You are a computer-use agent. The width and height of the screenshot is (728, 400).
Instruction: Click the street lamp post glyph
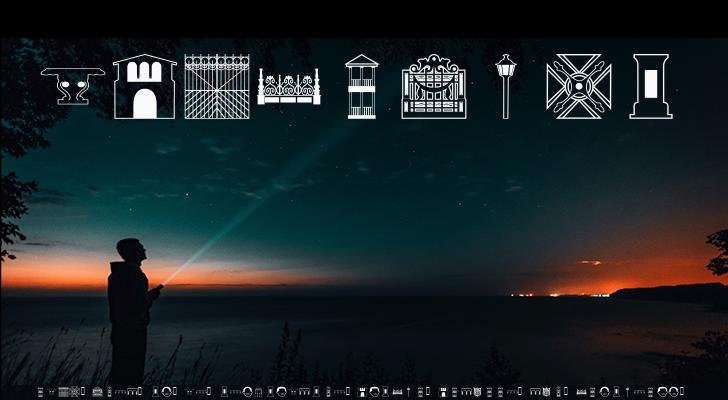click(x=505, y=87)
